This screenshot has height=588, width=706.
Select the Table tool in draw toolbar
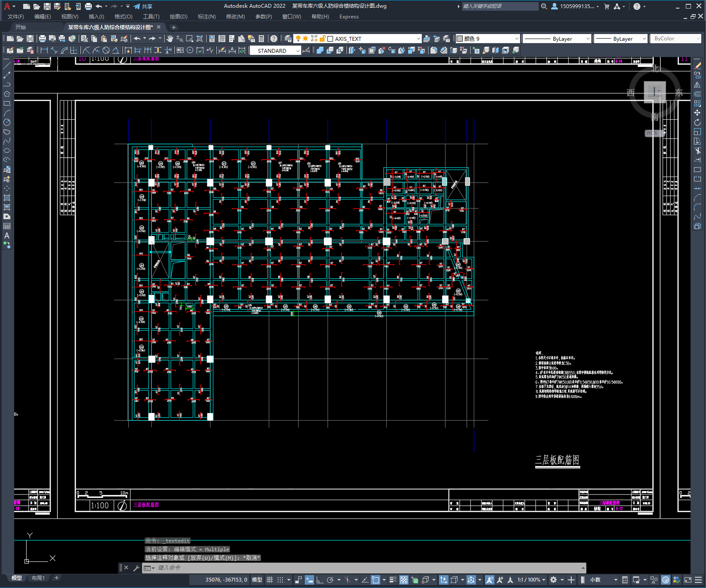click(7, 226)
